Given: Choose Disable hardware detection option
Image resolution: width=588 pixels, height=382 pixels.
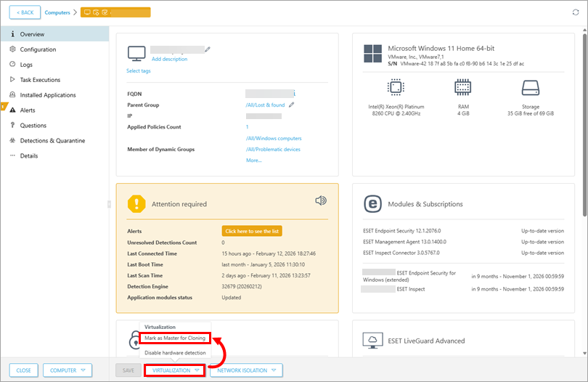Looking at the screenshot, I should [174, 353].
